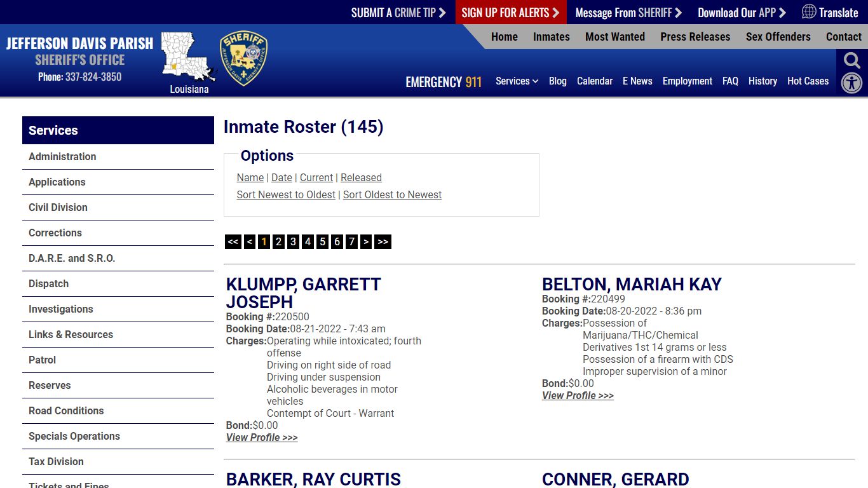
Task: Go to roster page 2
Action: 278,241
